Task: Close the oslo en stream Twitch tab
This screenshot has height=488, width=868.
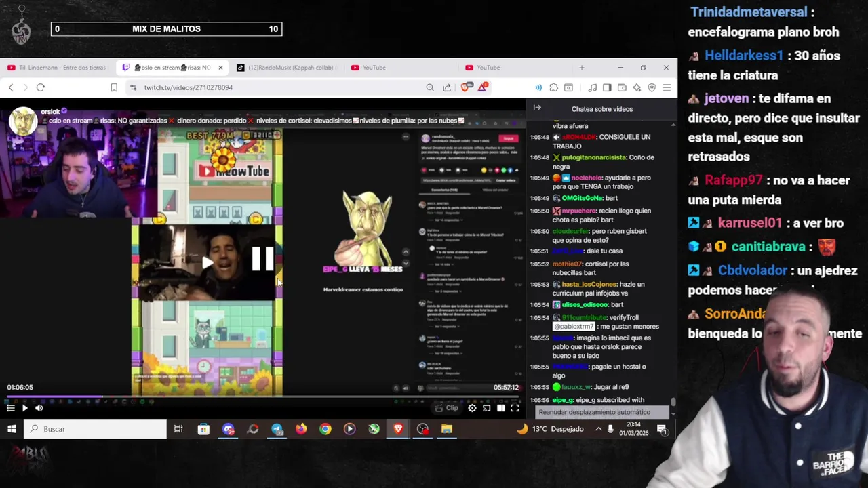Action: click(x=220, y=68)
